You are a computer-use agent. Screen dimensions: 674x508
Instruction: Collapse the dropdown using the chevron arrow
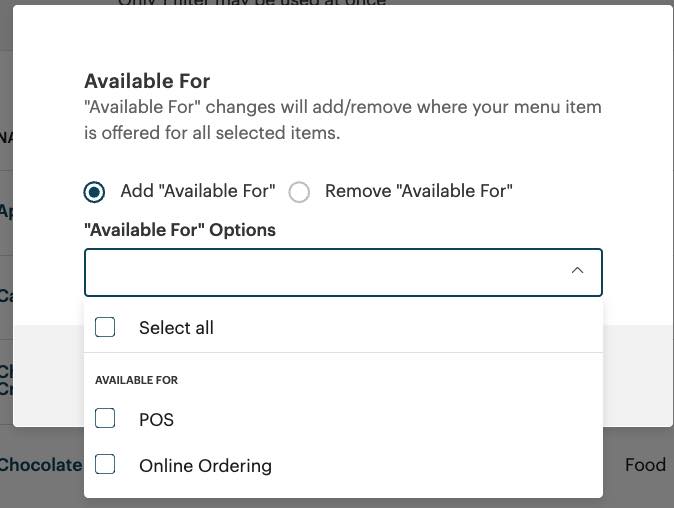(577, 271)
